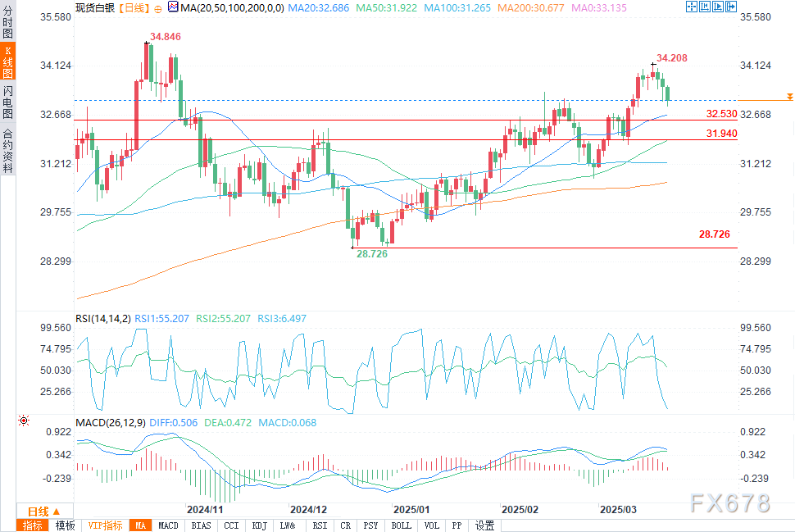Click the 34.208 high price marker
Viewport: 795px width, 532px height.
[672, 57]
